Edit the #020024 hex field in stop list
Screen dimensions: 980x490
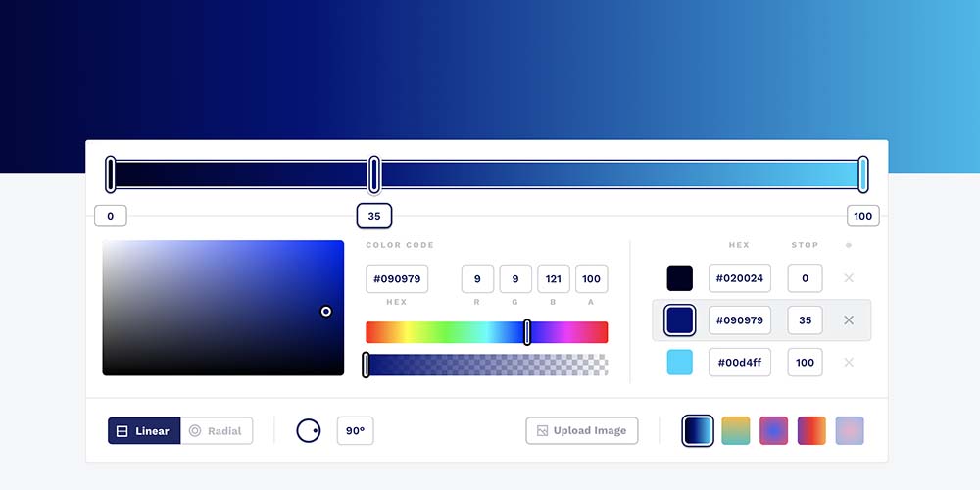click(x=739, y=278)
